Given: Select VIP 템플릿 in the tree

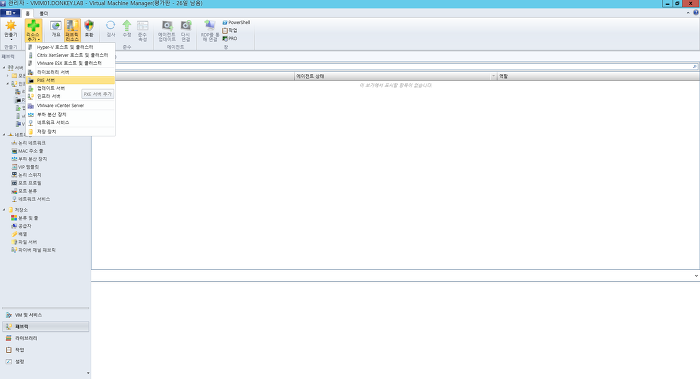Looking at the screenshot, I should pos(25,167).
